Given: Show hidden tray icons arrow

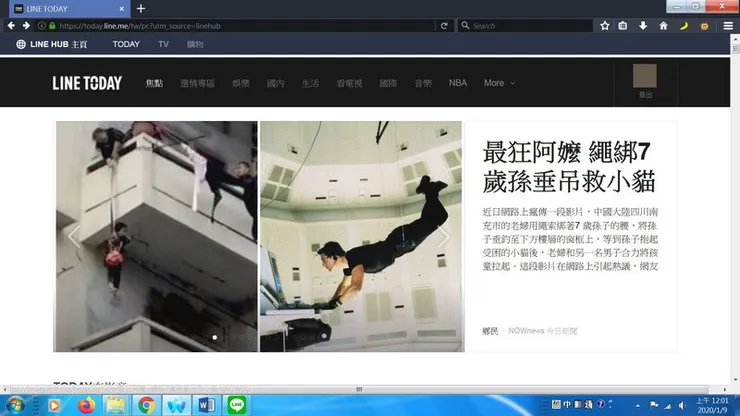Looking at the screenshot, I should (638, 405).
